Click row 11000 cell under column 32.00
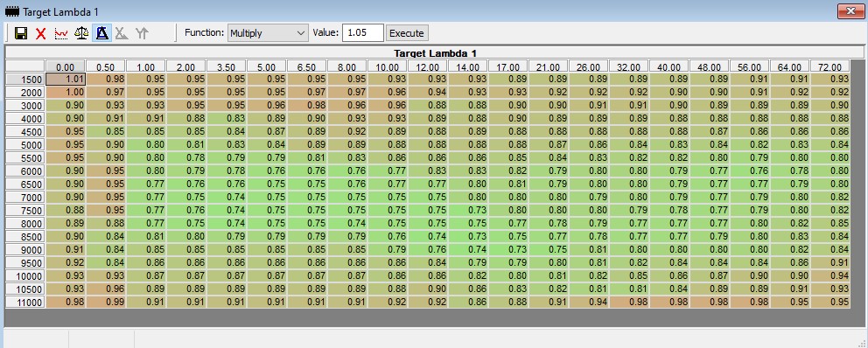The height and width of the screenshot is (348, 868). [x=629, y=302]
